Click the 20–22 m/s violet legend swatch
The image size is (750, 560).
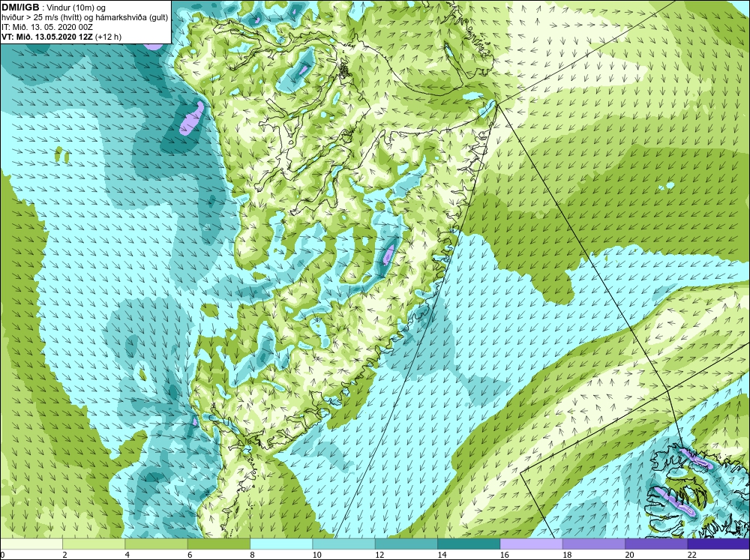coord(655,544)
